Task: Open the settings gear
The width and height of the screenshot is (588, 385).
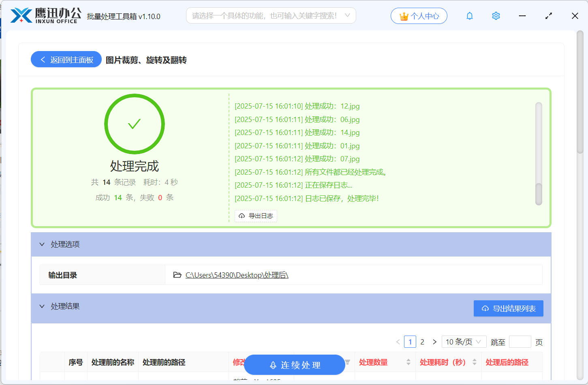Action: 496,16
